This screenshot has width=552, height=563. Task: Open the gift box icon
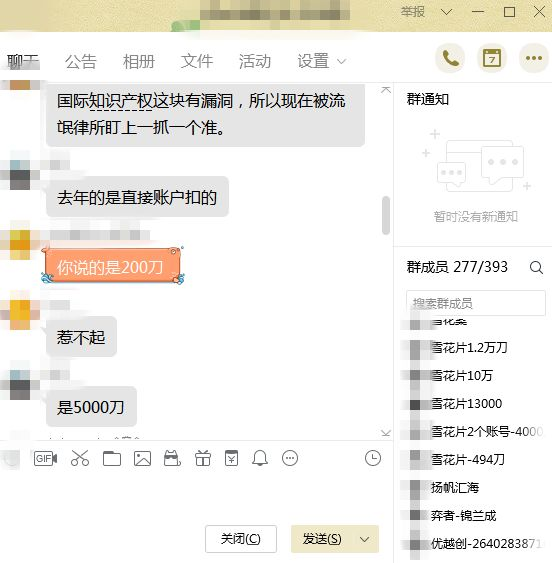click(x=203, y=458)
